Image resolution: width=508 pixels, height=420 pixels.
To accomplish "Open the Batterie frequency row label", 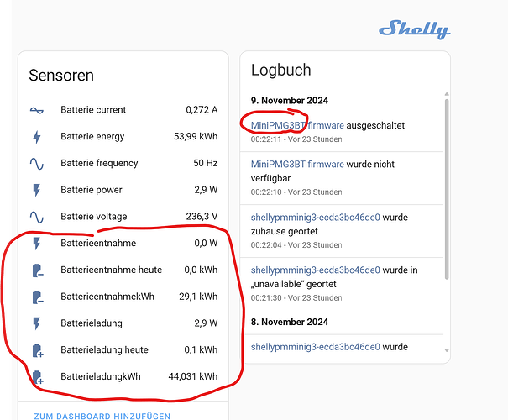I will (99, 163).
